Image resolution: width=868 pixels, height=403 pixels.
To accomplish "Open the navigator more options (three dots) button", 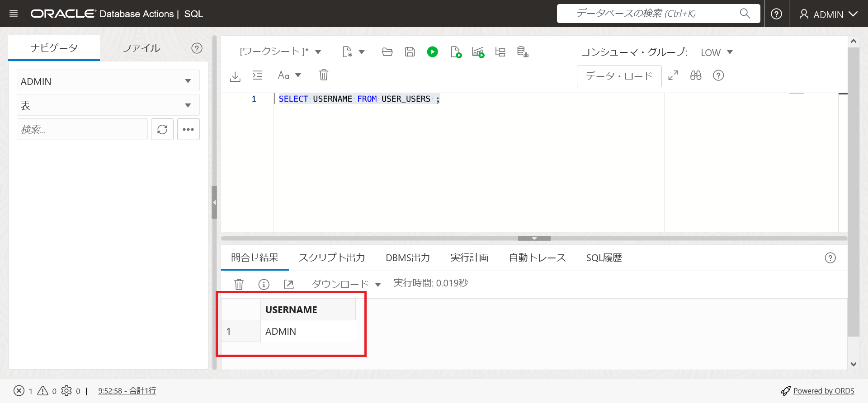I will (x=189, y=130).
